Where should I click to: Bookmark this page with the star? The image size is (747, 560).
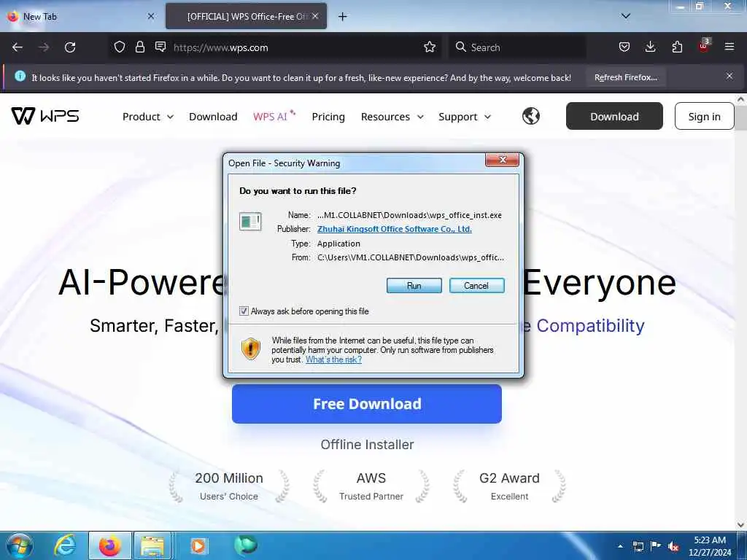(430, 47)
